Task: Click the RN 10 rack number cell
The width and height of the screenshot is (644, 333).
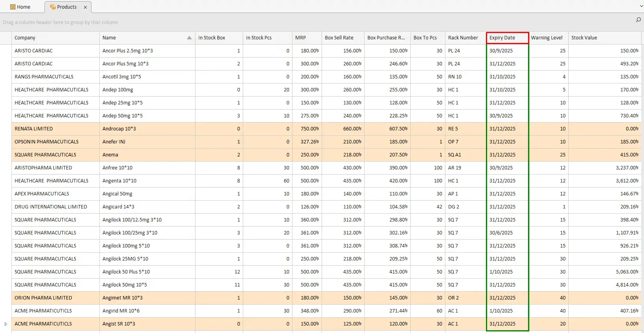Action: click(465, 77)
